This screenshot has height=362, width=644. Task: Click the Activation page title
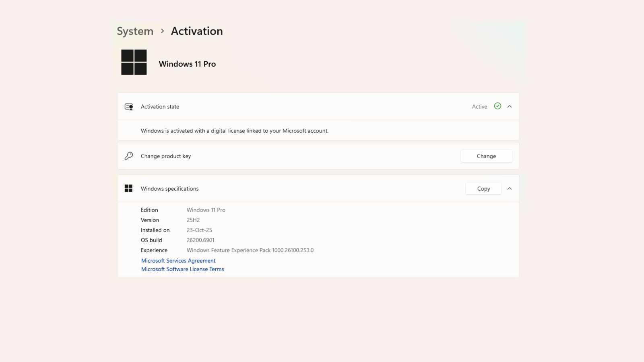pyautogui.click(x=197, y=31)
